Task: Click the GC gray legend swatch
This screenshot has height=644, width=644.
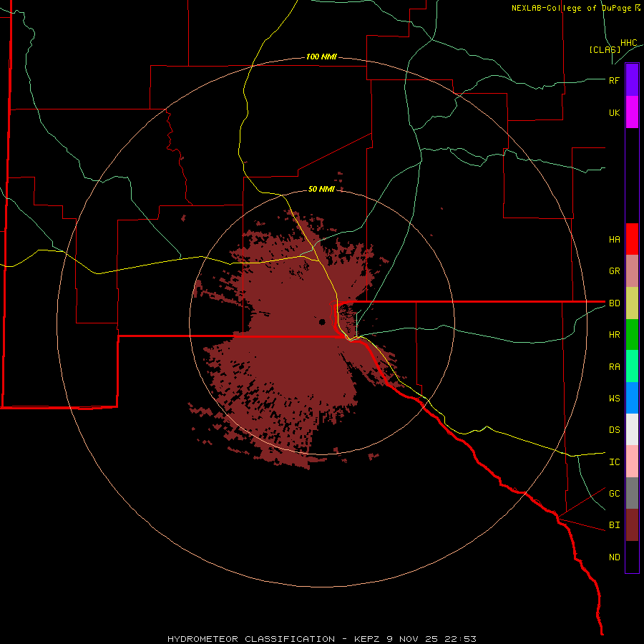Action: tap(632, 493)
